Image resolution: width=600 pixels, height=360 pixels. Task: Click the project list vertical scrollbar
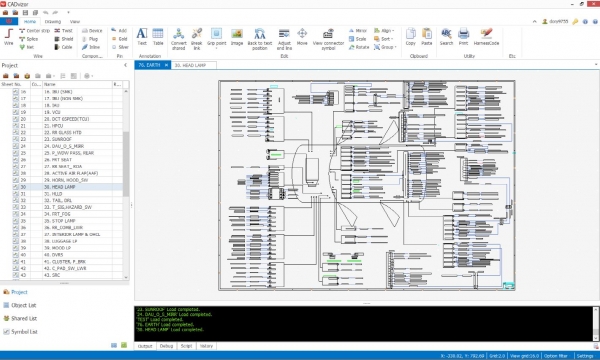126,165
